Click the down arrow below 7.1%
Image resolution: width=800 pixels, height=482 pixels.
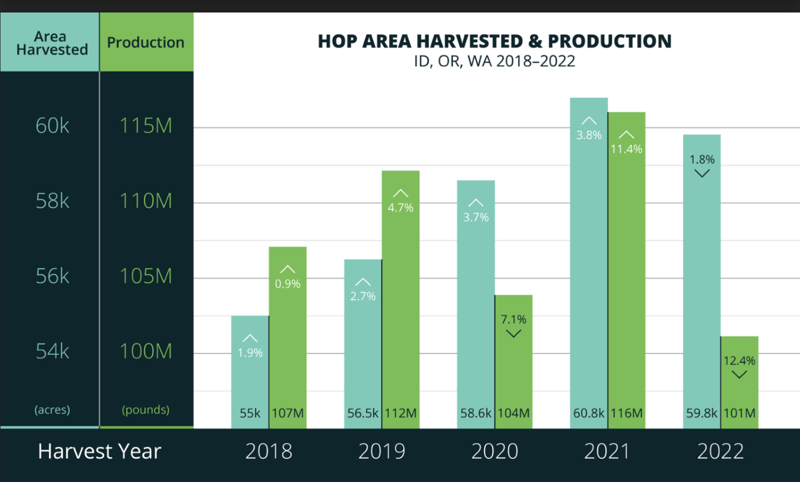(513, 334)
